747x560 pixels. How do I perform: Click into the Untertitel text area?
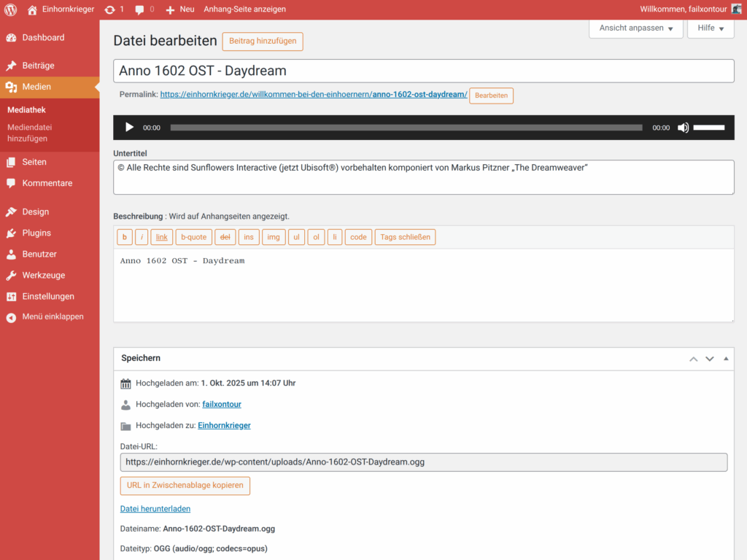(x=424, y=177)
